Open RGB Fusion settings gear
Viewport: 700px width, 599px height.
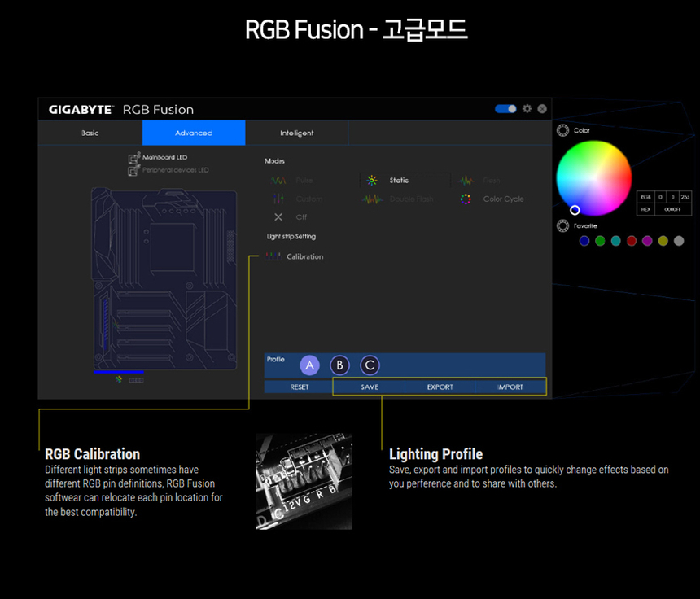(527, 109)
